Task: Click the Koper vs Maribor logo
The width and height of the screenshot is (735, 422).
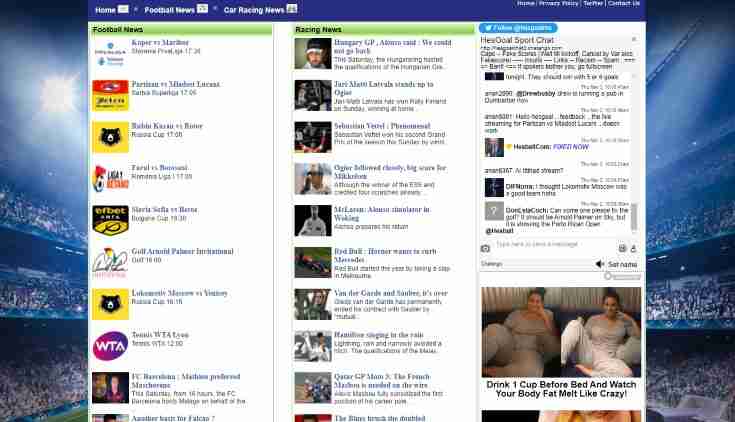Action: point(110,53)
